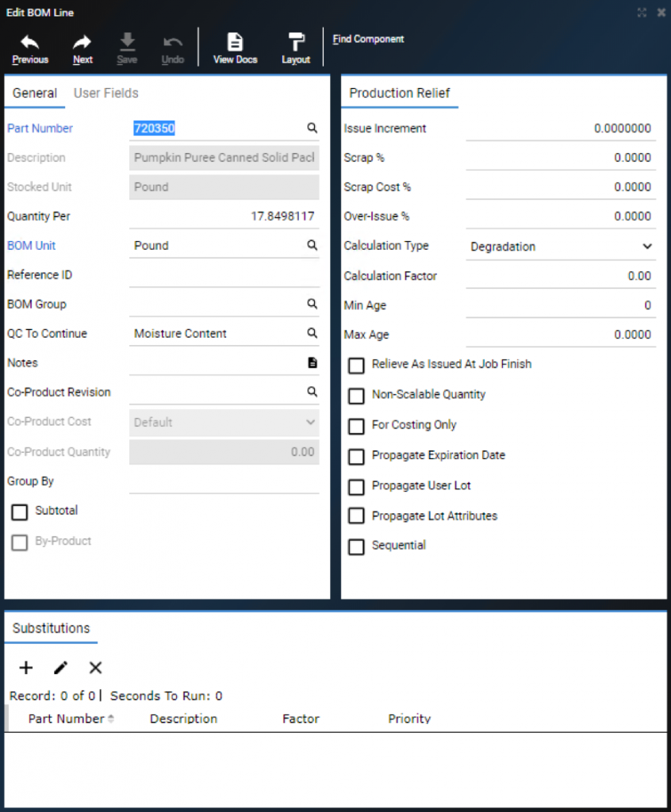Advance to the Next BOM line

click(82, 49)
